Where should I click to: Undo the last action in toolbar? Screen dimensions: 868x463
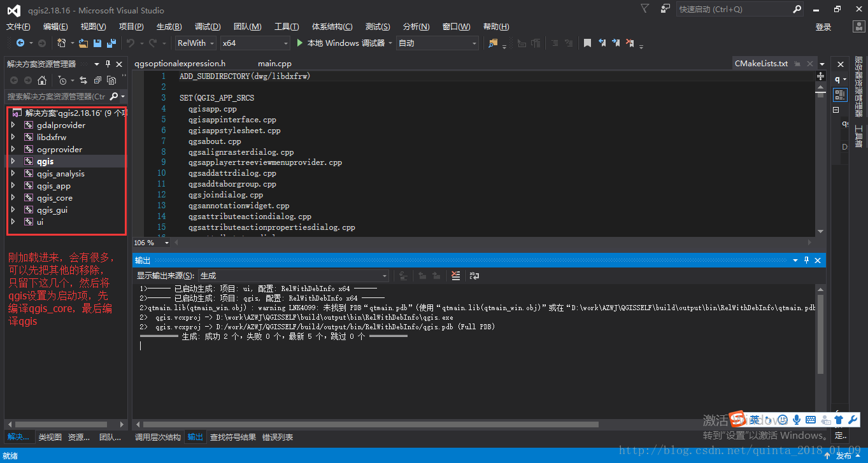coord(131,43)
